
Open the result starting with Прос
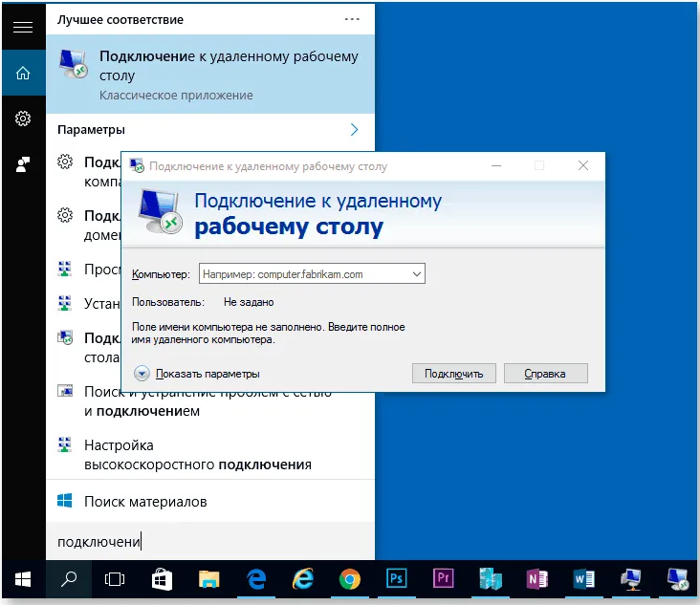click(x=89, y=269)
